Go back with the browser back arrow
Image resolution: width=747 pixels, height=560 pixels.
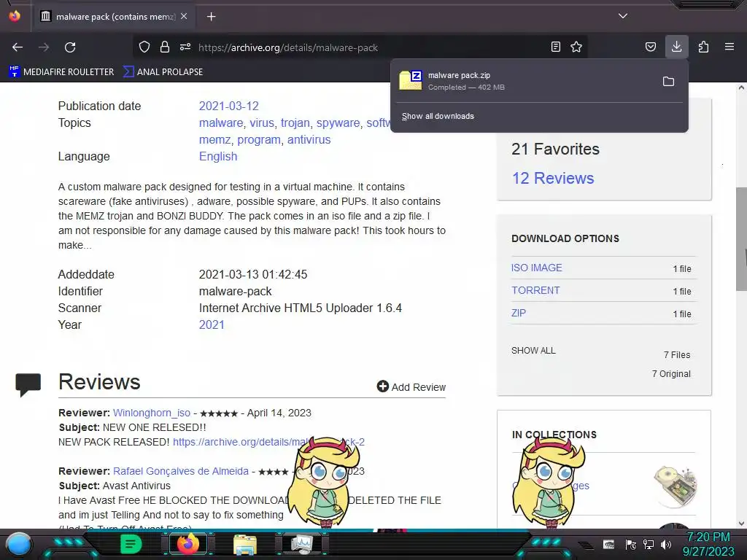[x=18, y=47]
